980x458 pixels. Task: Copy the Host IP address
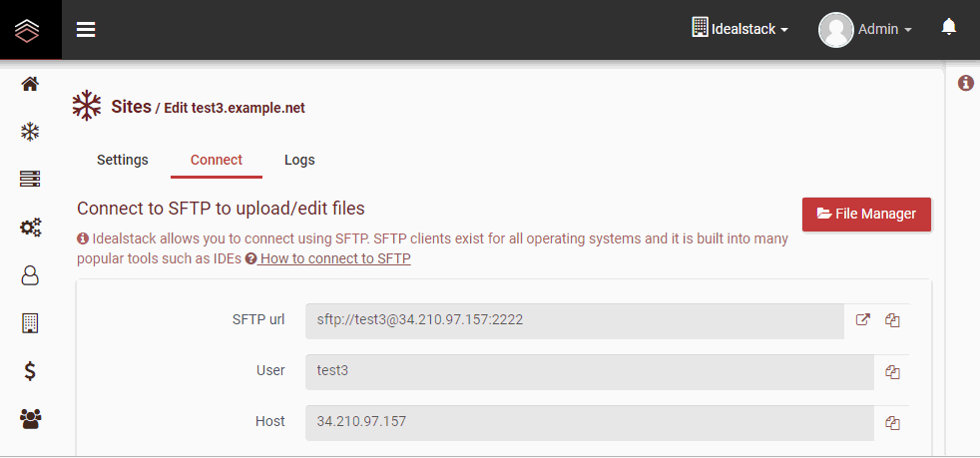(892, 424)
